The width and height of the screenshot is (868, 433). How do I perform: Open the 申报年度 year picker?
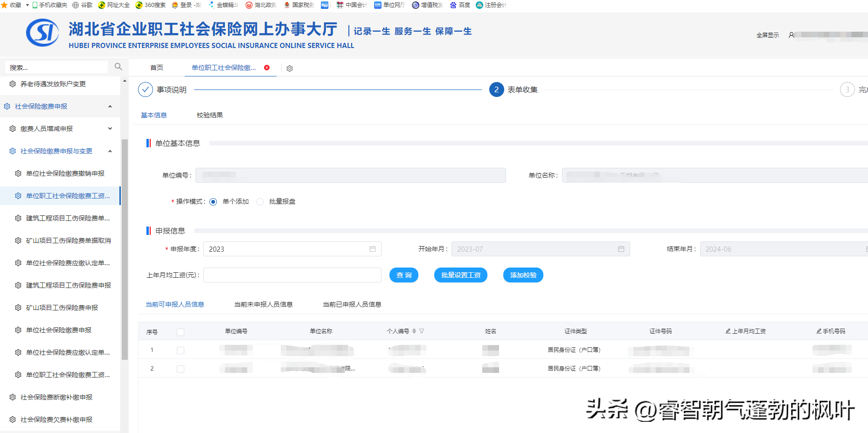pyautogui.click(x=292, y=249)
